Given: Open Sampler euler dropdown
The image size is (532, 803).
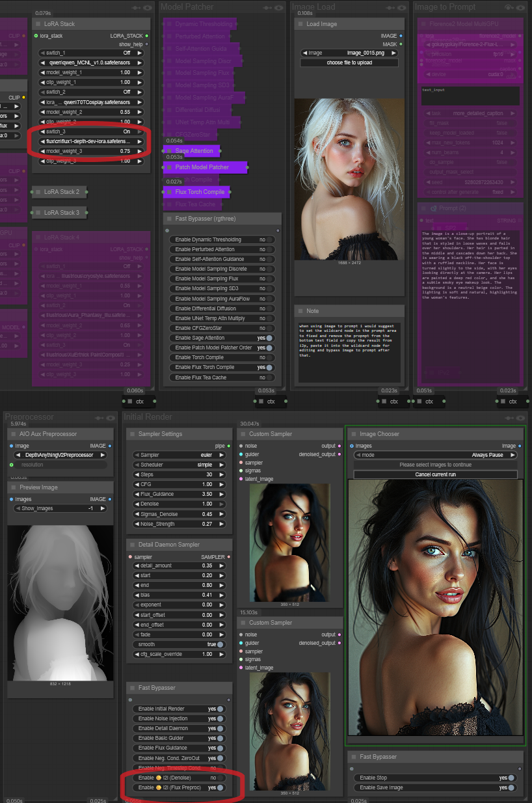Looking at the screenshot, I should 179,456.
